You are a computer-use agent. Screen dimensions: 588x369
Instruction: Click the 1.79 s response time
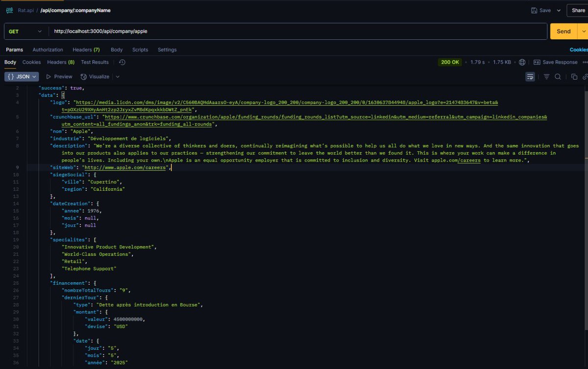(x=478, y=62)
